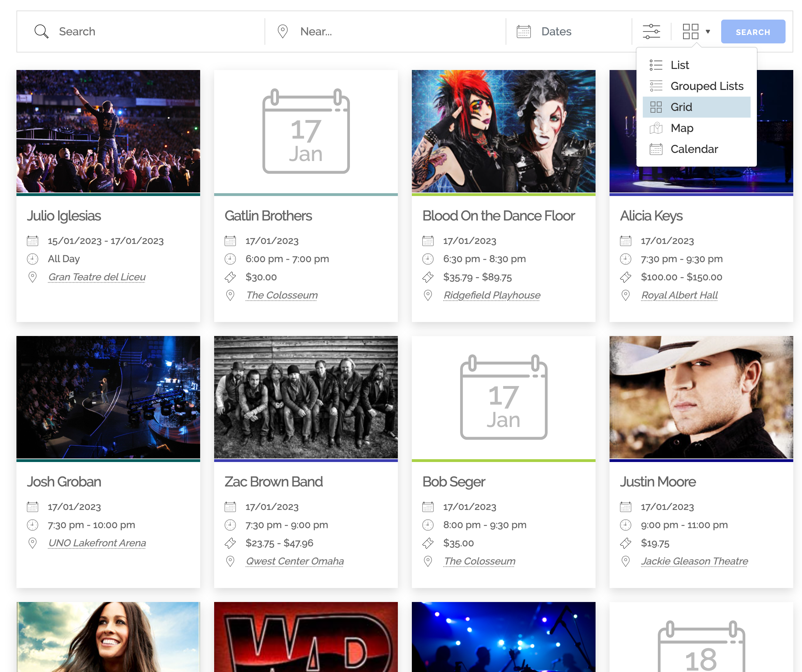The image size is (802, 672).
Task: Open the filters sliders icon
Action: point(651,31)
